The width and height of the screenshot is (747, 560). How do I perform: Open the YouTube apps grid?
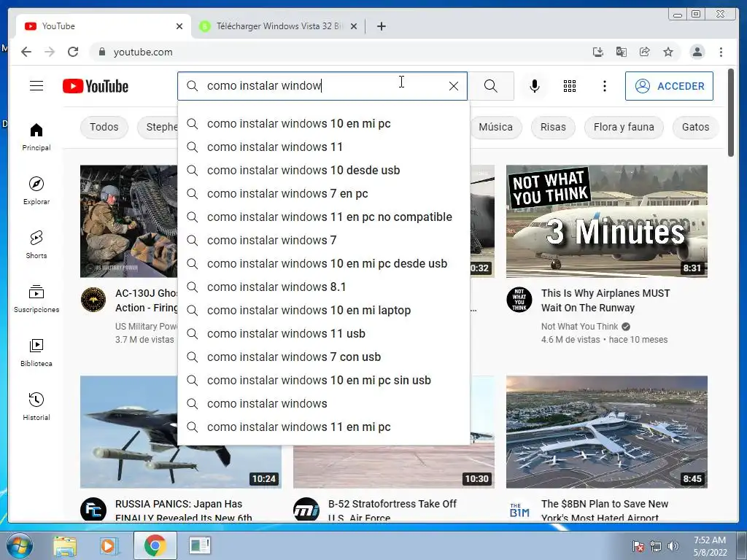click(x=570, y=86)
